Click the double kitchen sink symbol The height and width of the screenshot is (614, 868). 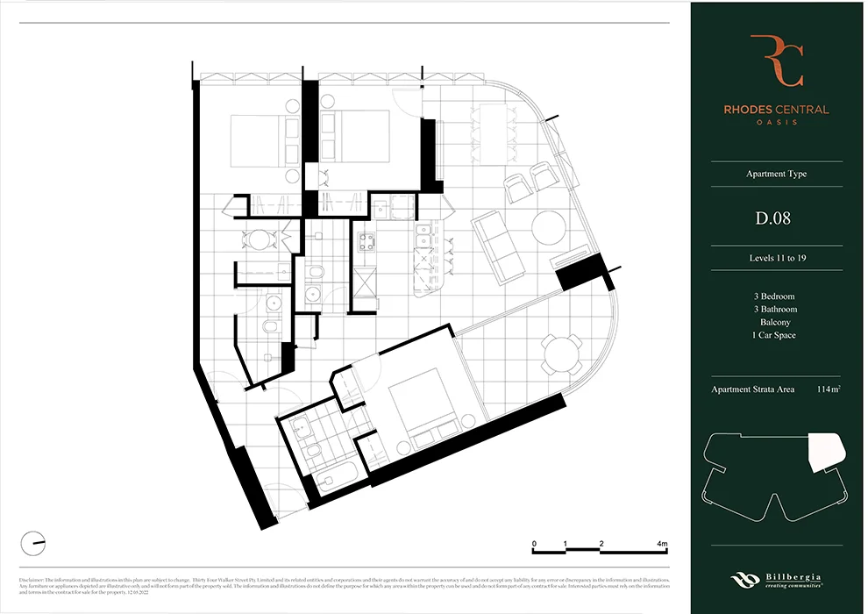click(426, 235)
